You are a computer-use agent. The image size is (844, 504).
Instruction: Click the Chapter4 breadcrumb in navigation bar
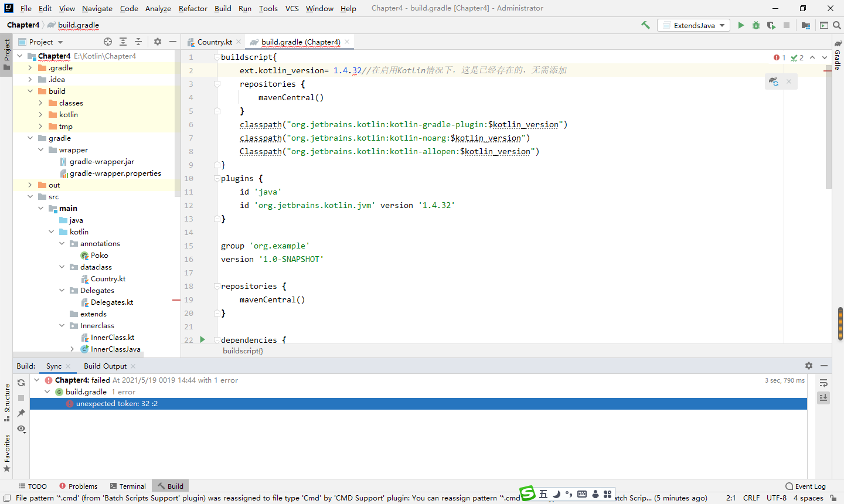coord(23,25)
